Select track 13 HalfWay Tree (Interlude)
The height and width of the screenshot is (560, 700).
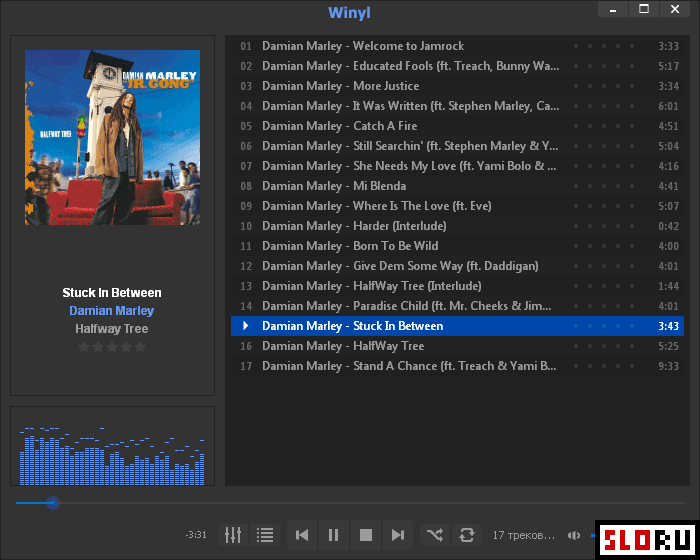457,286
